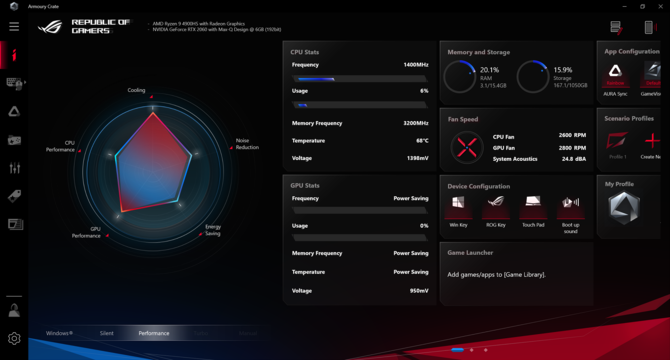Open the user account sidebar icon
The width and height of the screenshot is (670, 360).
14,310
